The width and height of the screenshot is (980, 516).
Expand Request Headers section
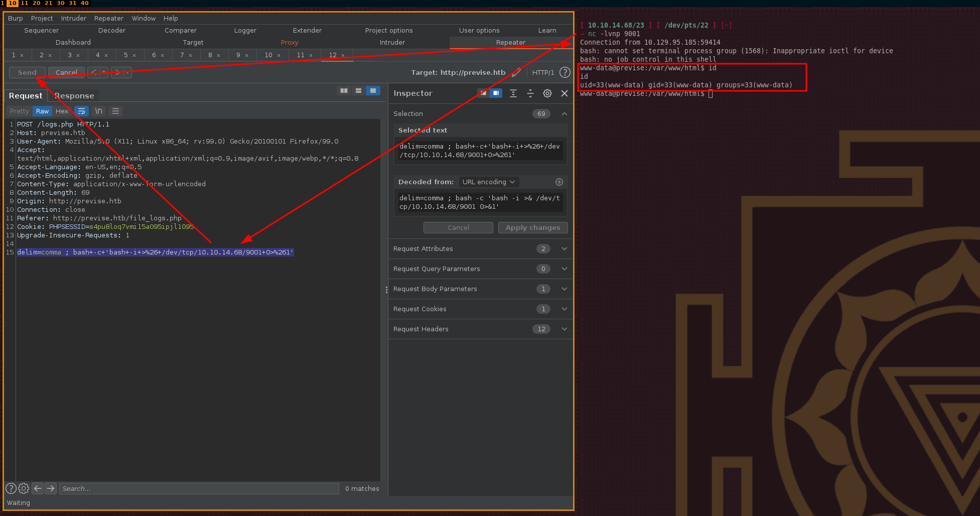click(565, 329)
